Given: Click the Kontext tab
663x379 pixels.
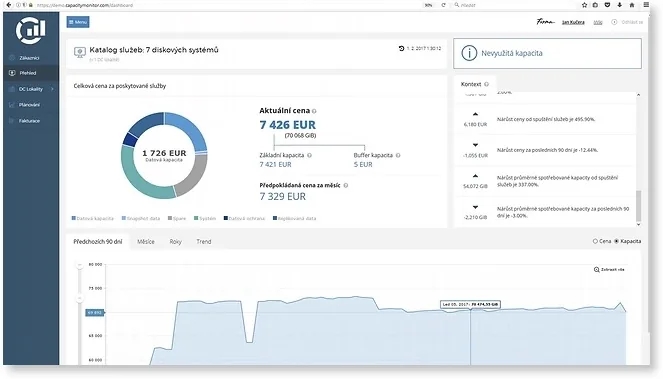Looking at the screenshot, I should [x=474, y=84].
